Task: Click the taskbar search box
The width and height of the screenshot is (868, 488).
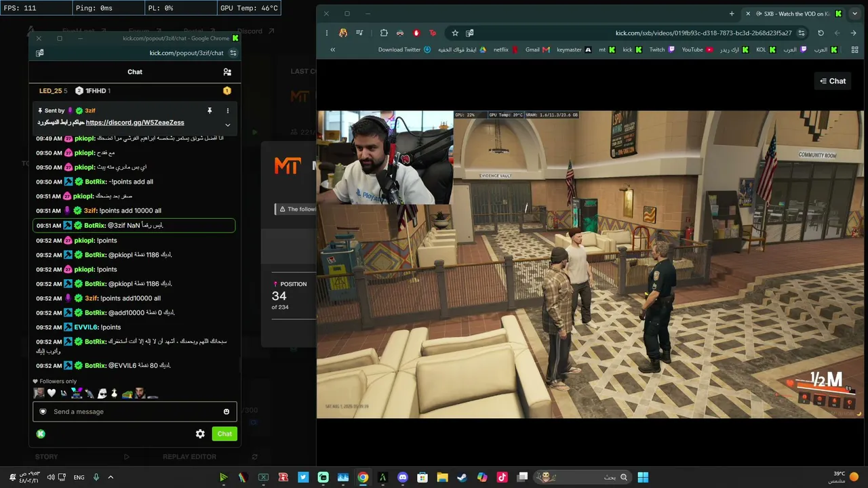Action: 583,477
